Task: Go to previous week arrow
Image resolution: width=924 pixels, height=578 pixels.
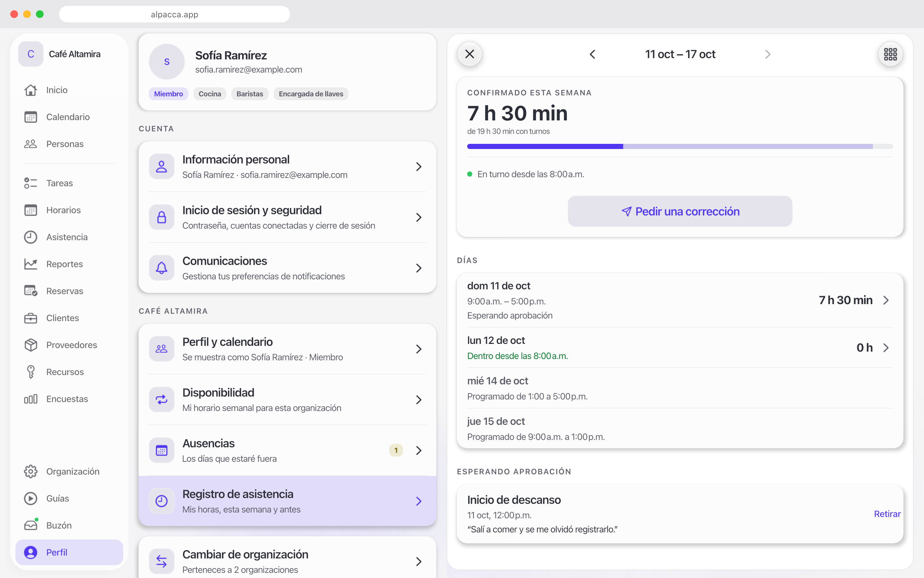Action: (x=593, y=54)
